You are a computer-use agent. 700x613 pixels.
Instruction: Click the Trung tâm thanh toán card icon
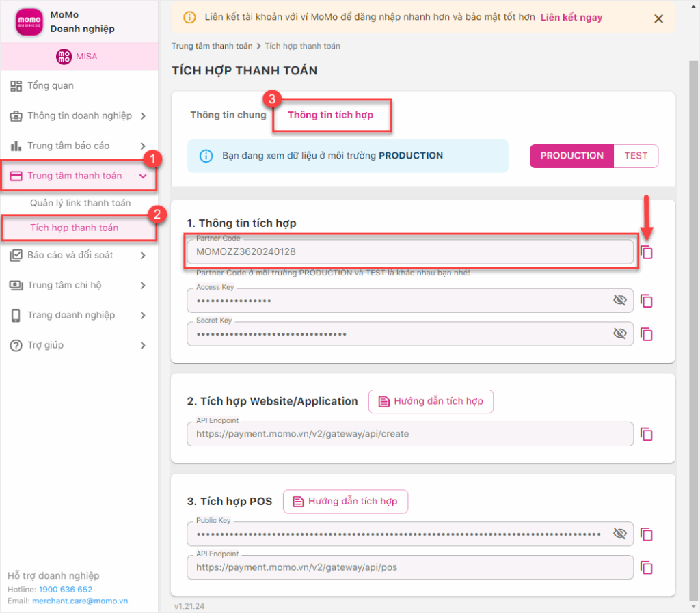click(x=16, y=176)
